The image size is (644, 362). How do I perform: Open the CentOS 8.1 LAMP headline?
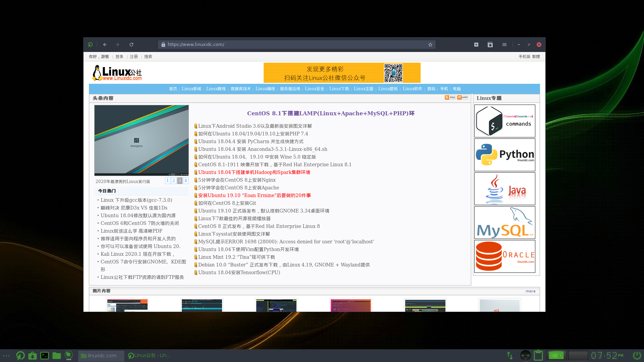click(x=331, y=113)
